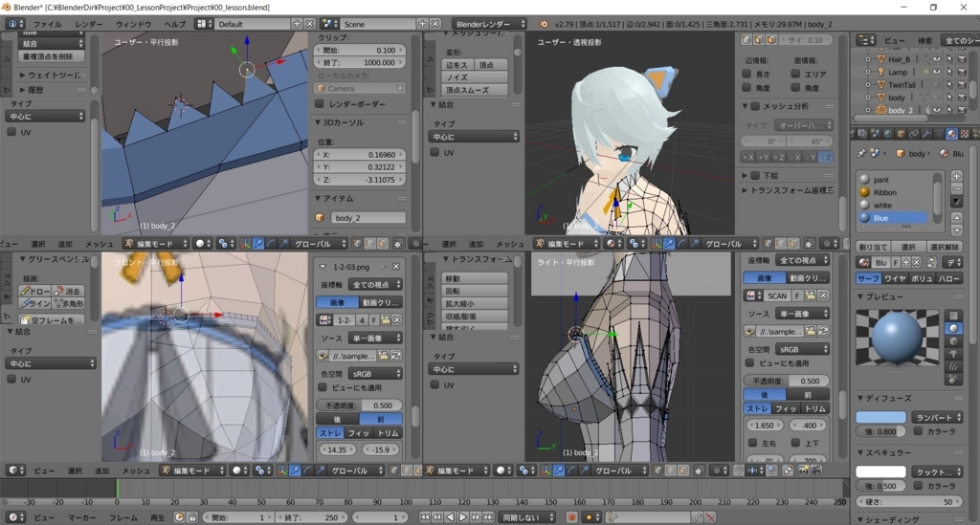Move material slot up with the arrow icon
The width and height of the screenshot is (980, 525).
coord(957,217)
